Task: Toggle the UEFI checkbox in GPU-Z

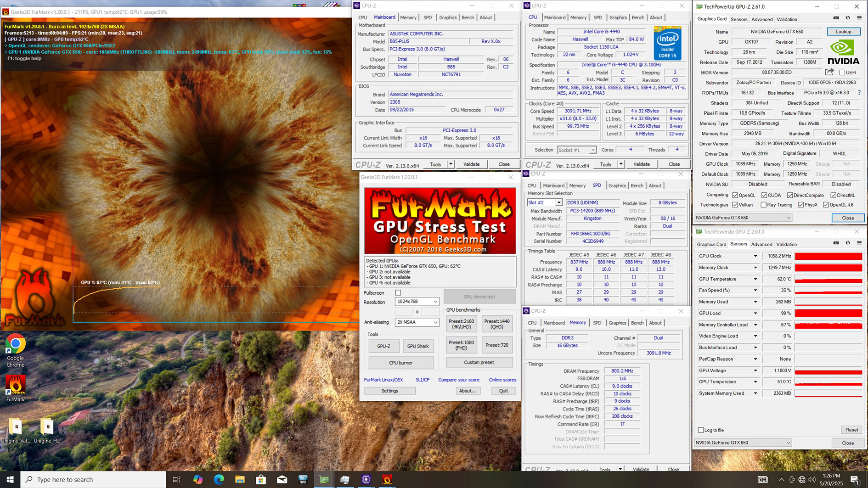Action: coord(842,73)
